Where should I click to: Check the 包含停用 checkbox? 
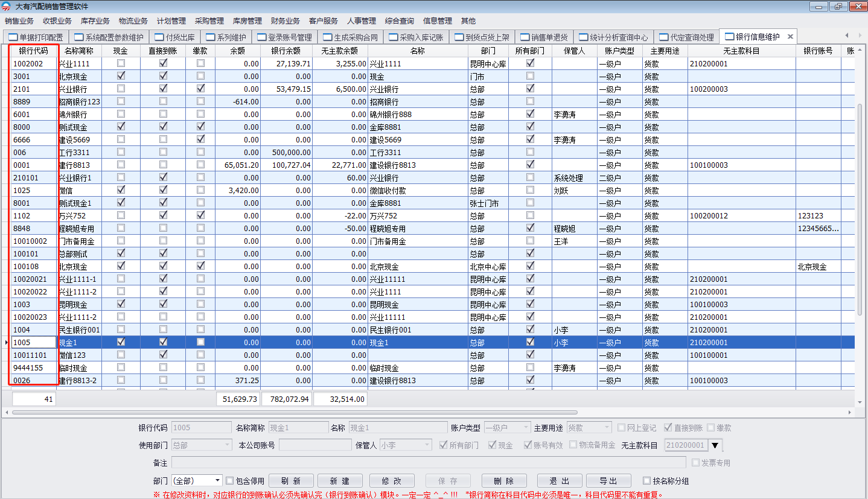229,481
